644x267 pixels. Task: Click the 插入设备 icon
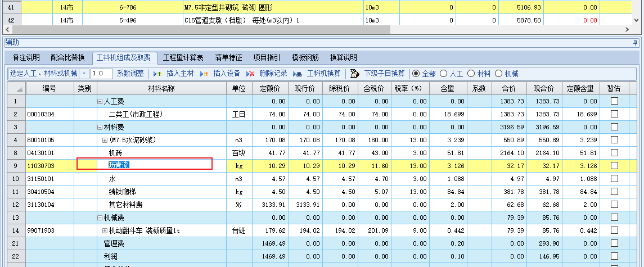pos(205,74)
